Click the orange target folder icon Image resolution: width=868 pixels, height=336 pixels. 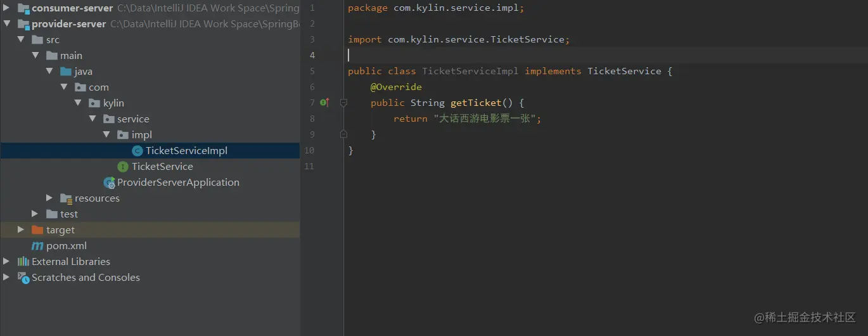[37, 230]
